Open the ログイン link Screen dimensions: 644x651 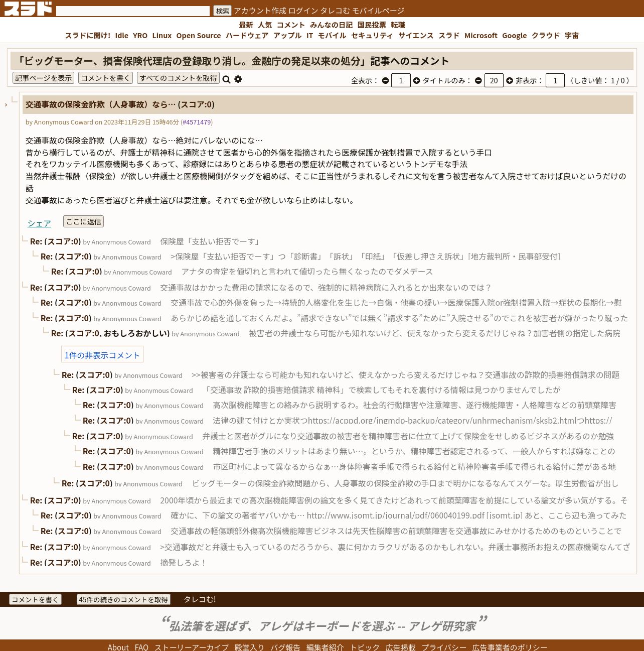[303, 11]
